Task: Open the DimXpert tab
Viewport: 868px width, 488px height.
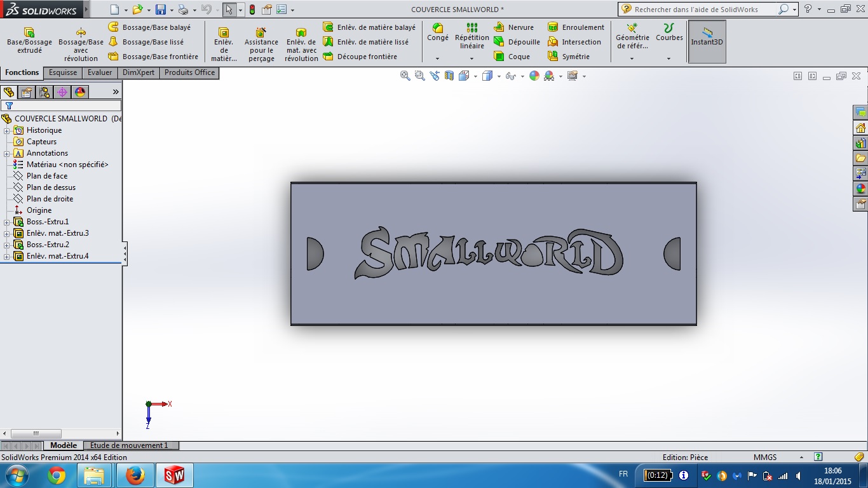Action: [139, 72]
